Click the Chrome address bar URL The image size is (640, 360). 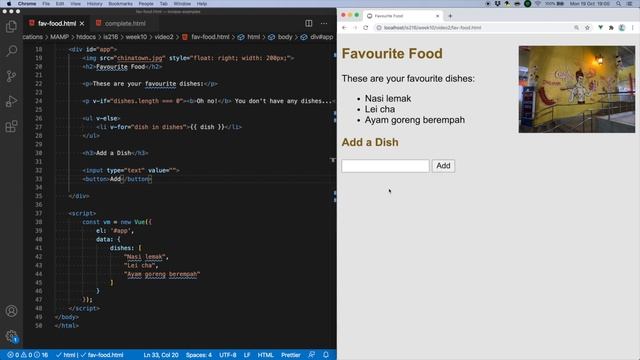[x=432, y=28]
